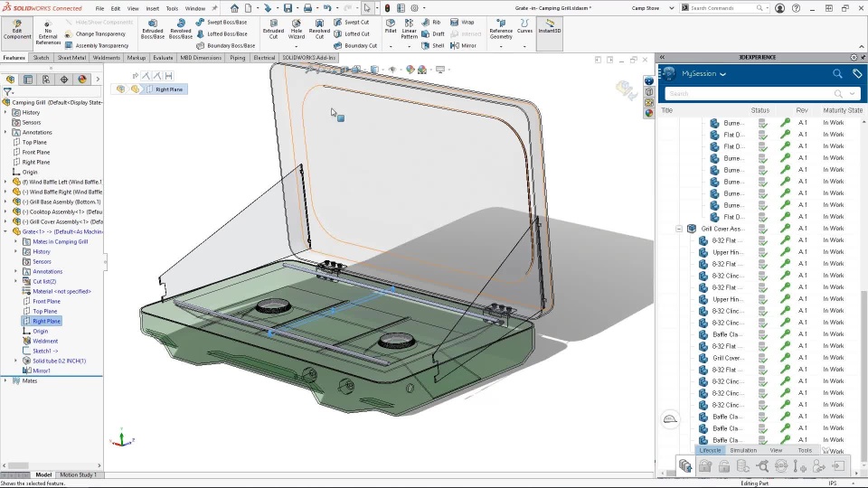Collapse the 3DEXPERIENCE panel with chevrons
Viewport: 868px width, 488px height.
tap(662, 57)
